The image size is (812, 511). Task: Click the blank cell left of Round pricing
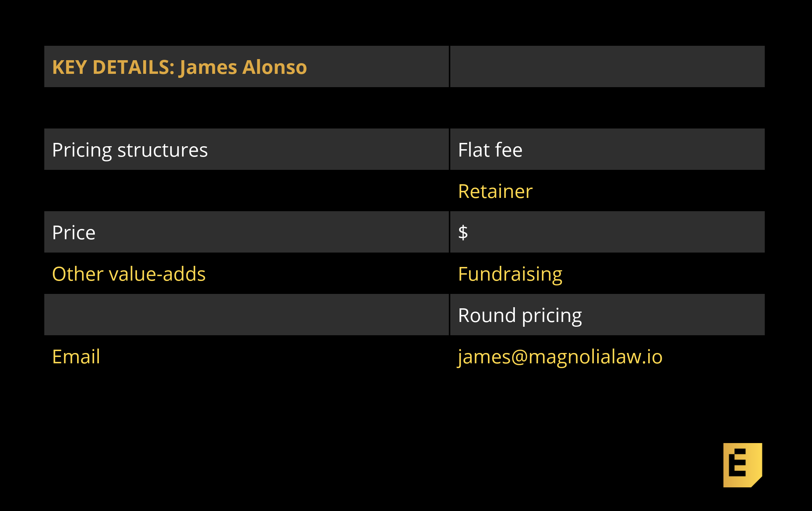click(x=246, y=315)
